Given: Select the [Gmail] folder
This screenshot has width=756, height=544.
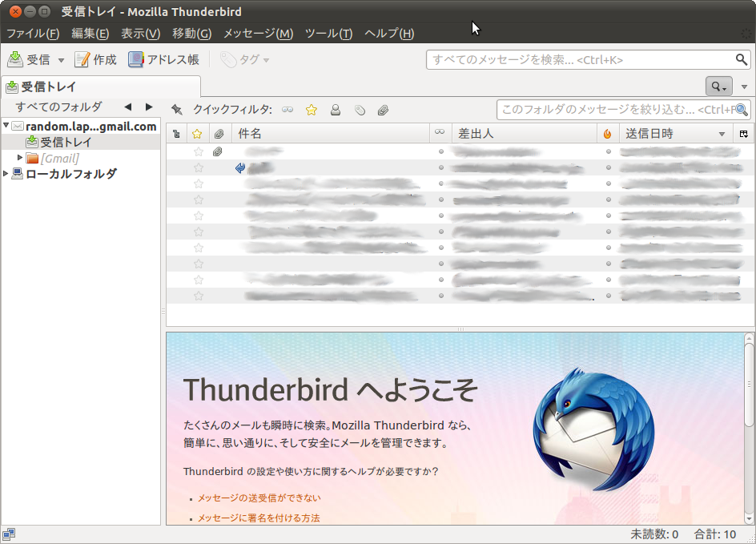Looking at the screenshot, I should 59,158.
